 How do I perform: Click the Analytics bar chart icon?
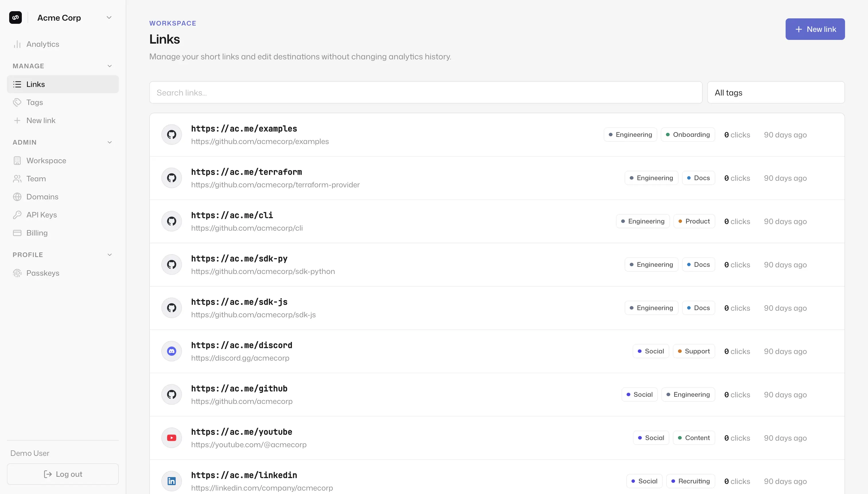17,44
